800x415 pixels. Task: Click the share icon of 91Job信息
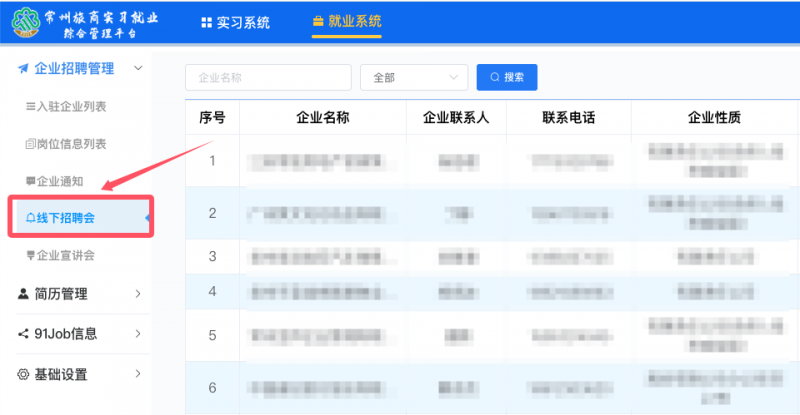click(x=23, y=334)
